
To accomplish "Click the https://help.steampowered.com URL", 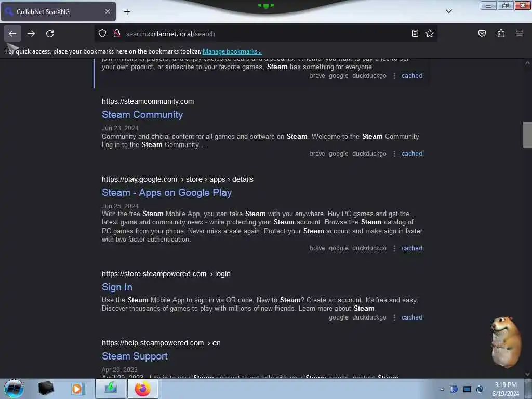I will click(x=161, y=343).
